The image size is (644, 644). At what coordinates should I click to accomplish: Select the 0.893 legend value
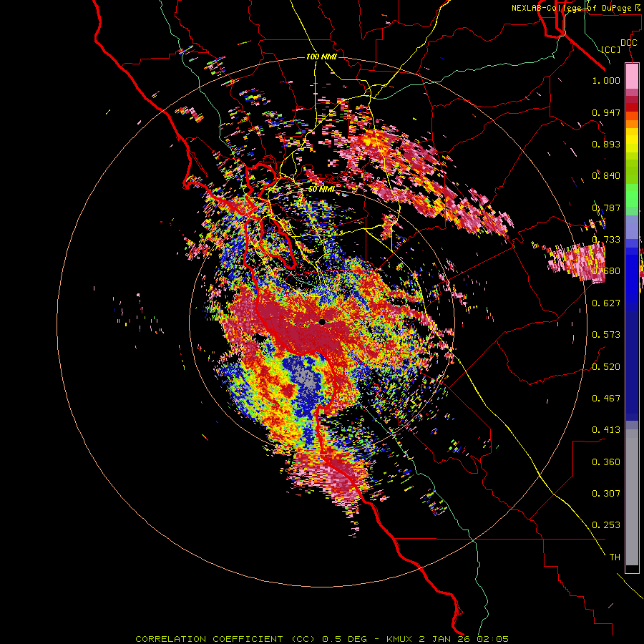pyautogui.click(x=606, y=144)
